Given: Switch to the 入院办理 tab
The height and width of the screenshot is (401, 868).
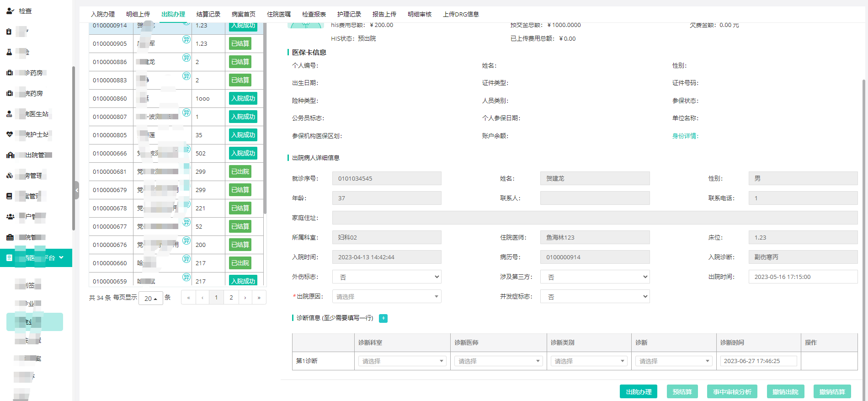Looking at the screenshot, I should (x=103, y=14).
